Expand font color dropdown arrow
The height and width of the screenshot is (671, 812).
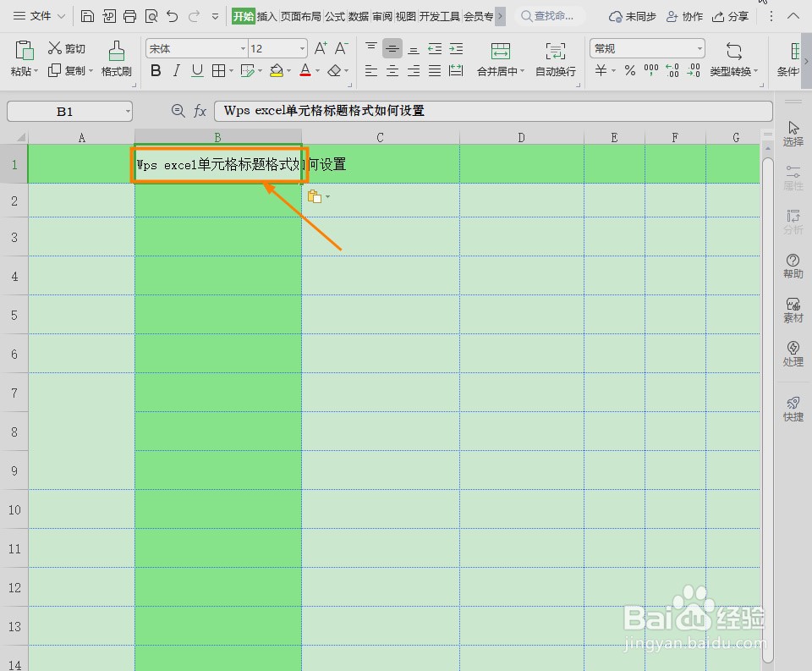point(317,71)
